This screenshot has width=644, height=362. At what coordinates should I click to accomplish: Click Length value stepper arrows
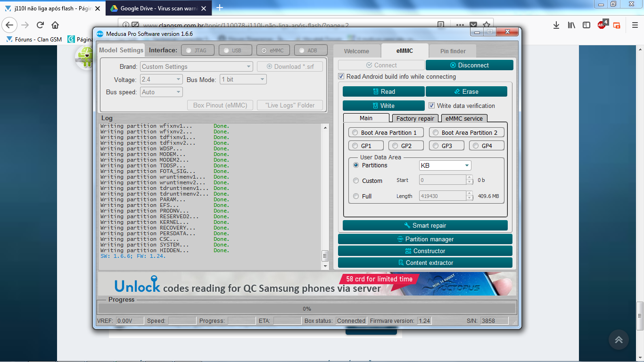click(469, 196)
